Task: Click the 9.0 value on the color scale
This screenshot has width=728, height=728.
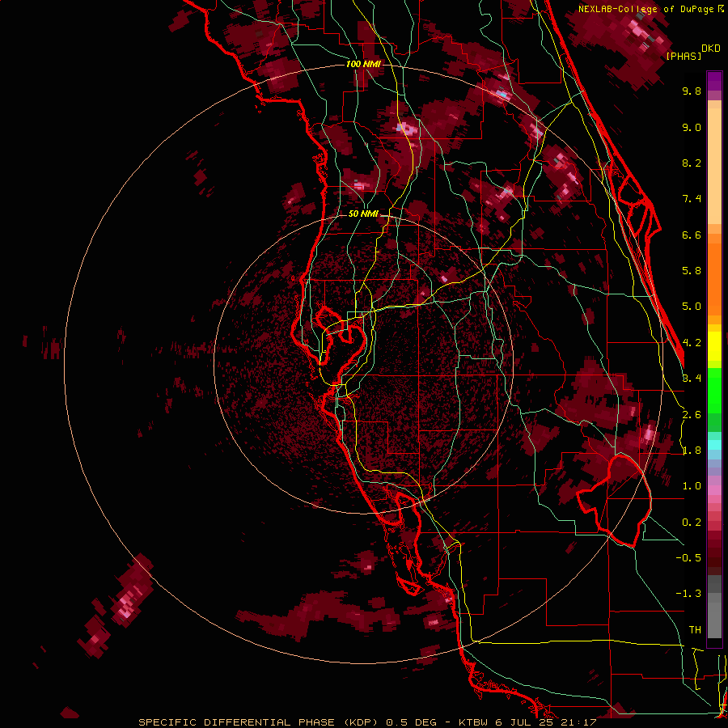Action: pos(692,128)
